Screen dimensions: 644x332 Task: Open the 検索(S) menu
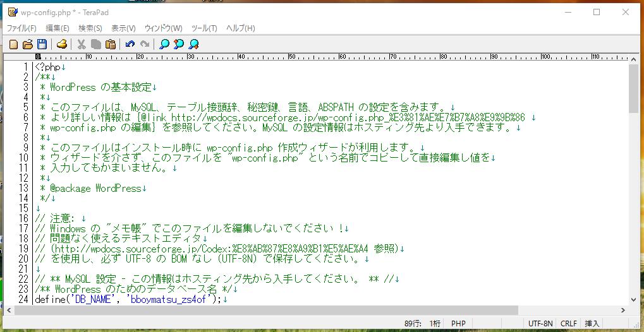[x=90, y=28]
